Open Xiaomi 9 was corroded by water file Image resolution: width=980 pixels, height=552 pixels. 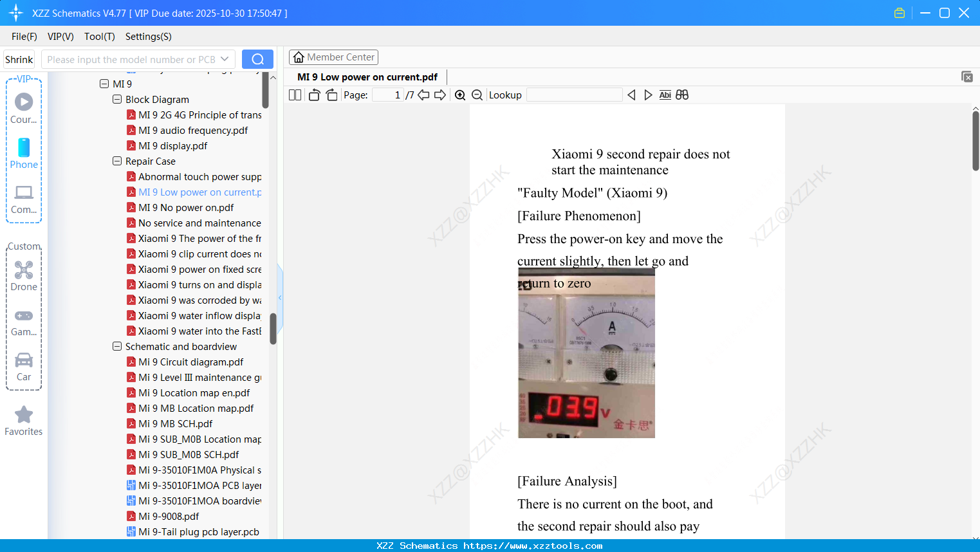[194, 300]
